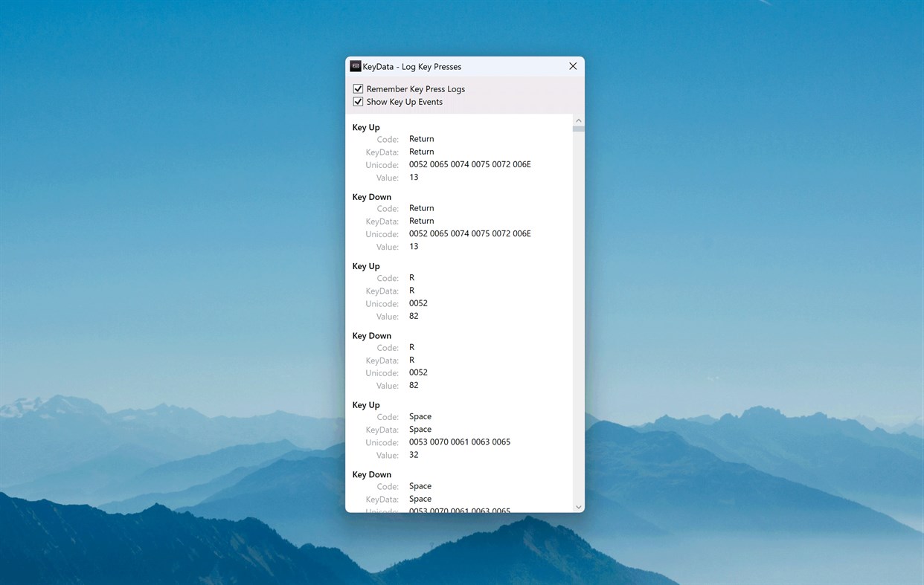
Task: Uncheck Show Key Up Events
Action: (358, 102)
